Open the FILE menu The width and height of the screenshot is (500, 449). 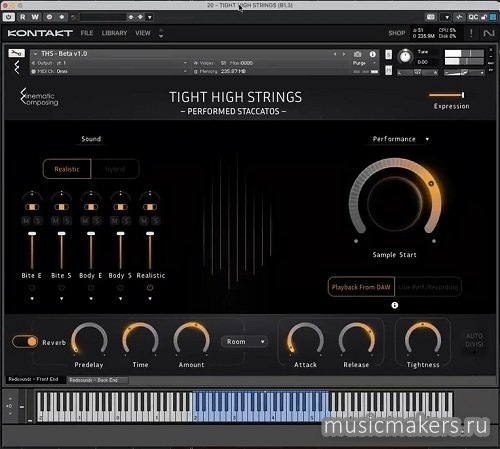click(87, 33)
